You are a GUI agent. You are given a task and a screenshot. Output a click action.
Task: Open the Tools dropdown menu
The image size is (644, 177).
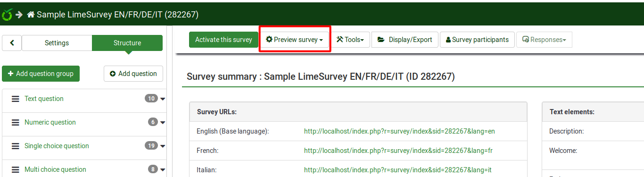(x=350, y=40)
